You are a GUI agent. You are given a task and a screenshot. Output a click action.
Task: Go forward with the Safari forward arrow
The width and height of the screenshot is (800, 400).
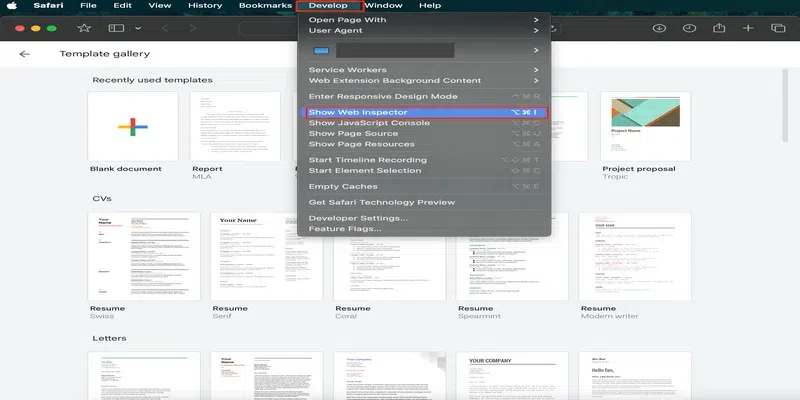click(192, 28)
